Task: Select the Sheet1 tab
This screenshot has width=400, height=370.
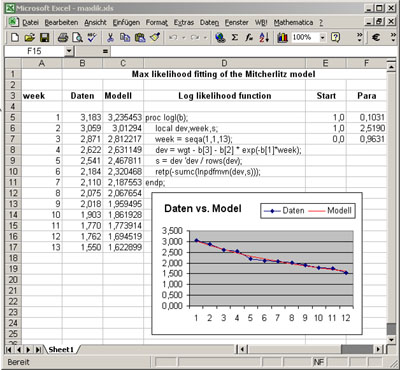Action: (x=60, y=349)
